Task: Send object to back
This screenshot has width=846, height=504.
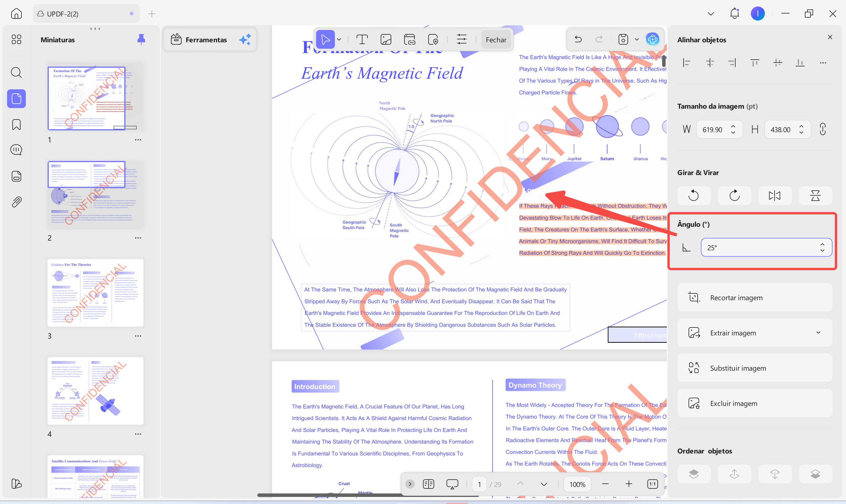Action: (x=815, y=474)
